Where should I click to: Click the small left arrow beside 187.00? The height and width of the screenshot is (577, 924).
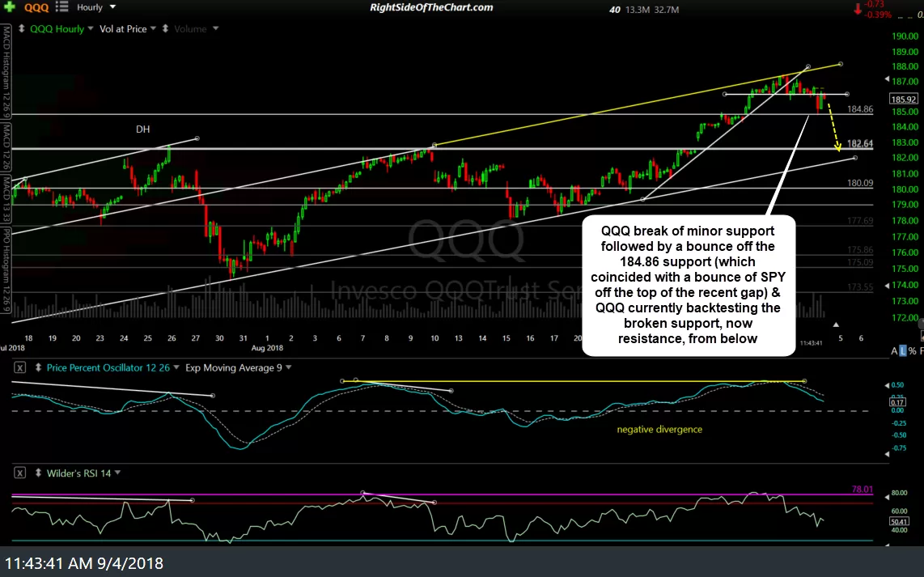coord(887,79)
